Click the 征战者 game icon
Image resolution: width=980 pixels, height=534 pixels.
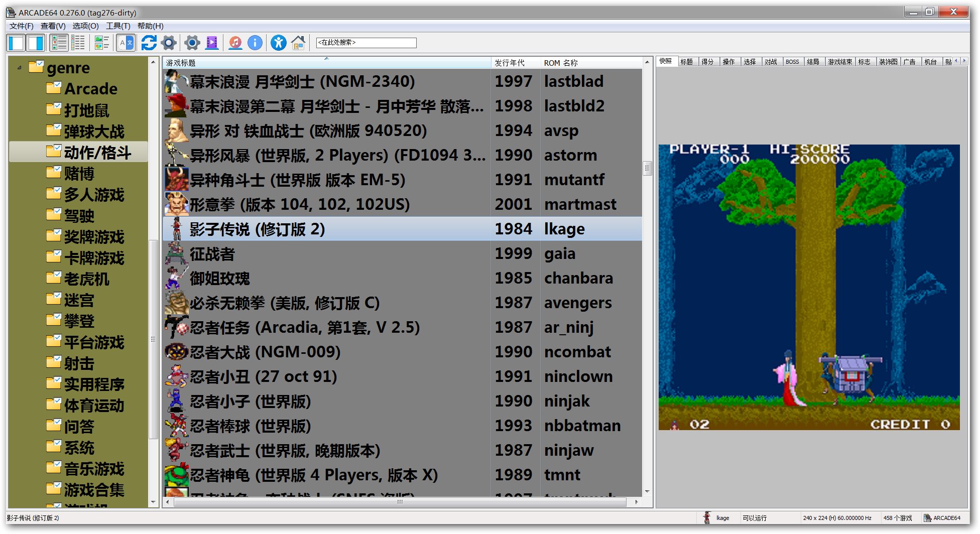176,253
